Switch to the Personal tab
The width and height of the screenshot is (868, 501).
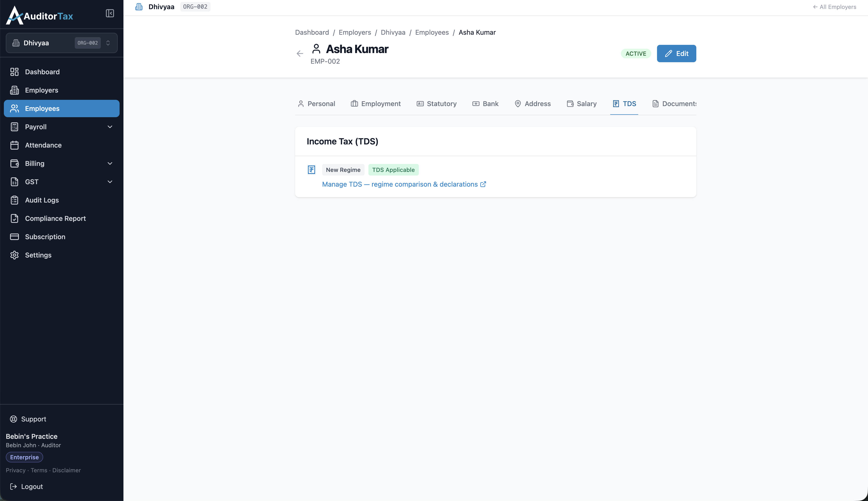coord(317,104)
